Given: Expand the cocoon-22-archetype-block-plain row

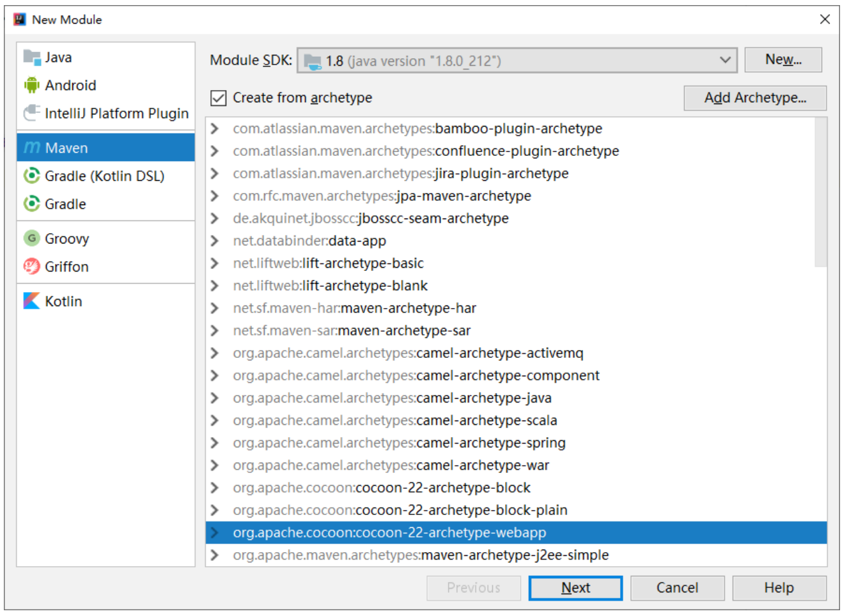Looking at the screenshot, I should tap(215, 510).
